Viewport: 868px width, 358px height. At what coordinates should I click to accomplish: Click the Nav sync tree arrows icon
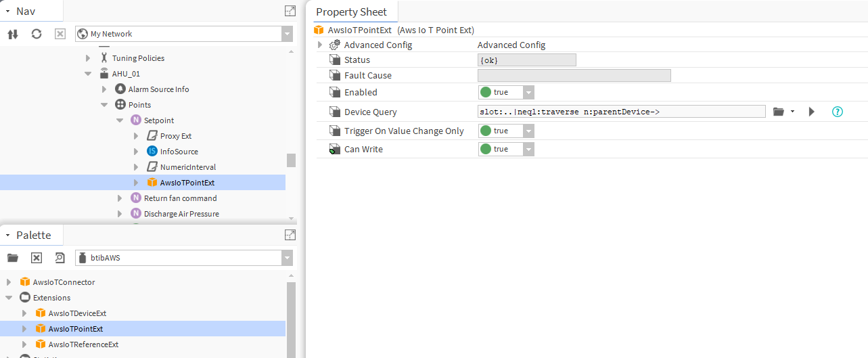click(12, 34)
